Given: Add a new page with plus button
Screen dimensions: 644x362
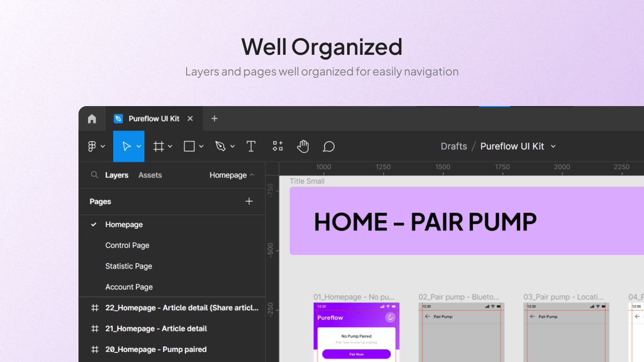Looking at the screenshot, I should pyautogui.click(x=249, y=201).
